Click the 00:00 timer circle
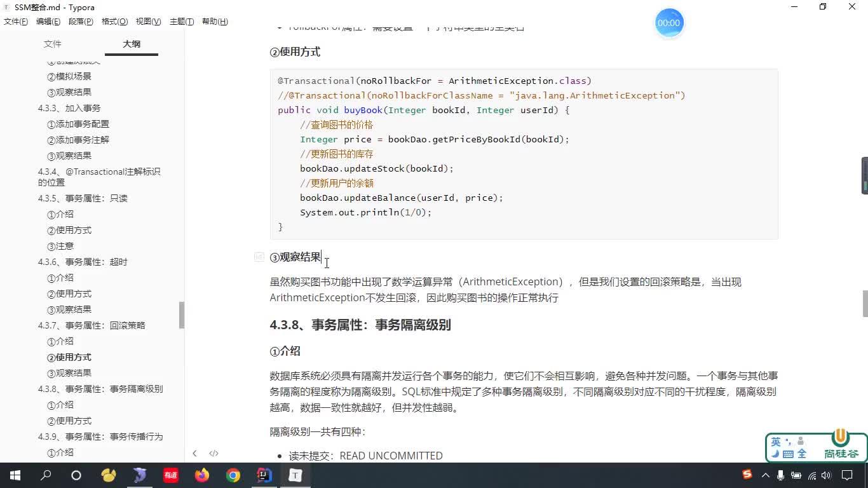The width and height of the screenshot is (868, 488). (x=668, y=23)
